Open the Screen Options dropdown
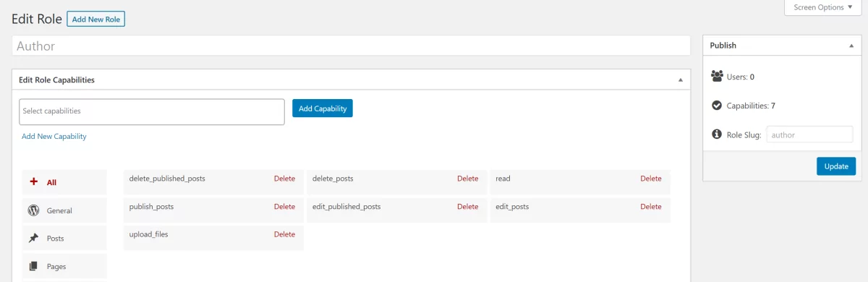The width and height of the screenshot is (868, 282). [823, 7]
